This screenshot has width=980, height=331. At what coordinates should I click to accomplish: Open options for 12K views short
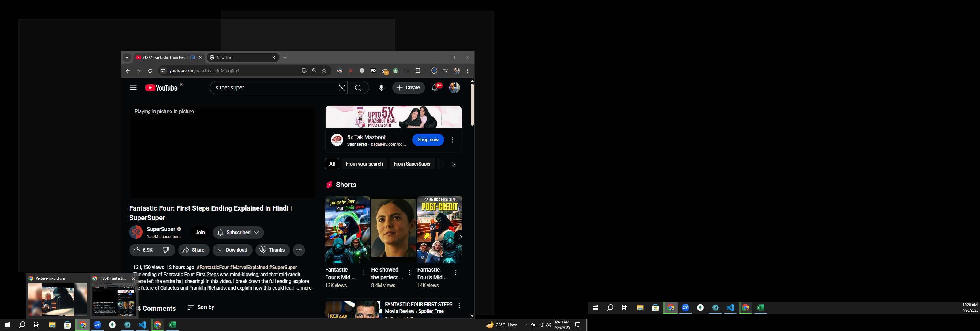[x=364, y=272]
